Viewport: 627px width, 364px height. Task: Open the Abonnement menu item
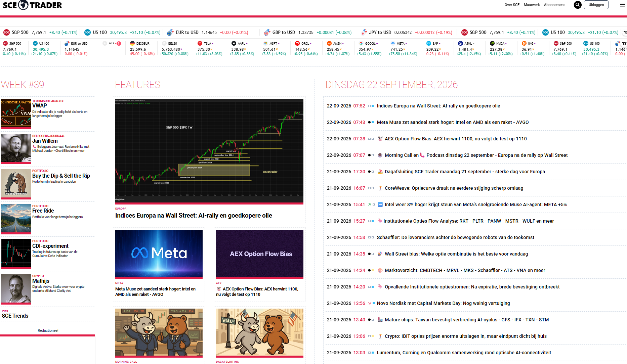tap(554, 5)
